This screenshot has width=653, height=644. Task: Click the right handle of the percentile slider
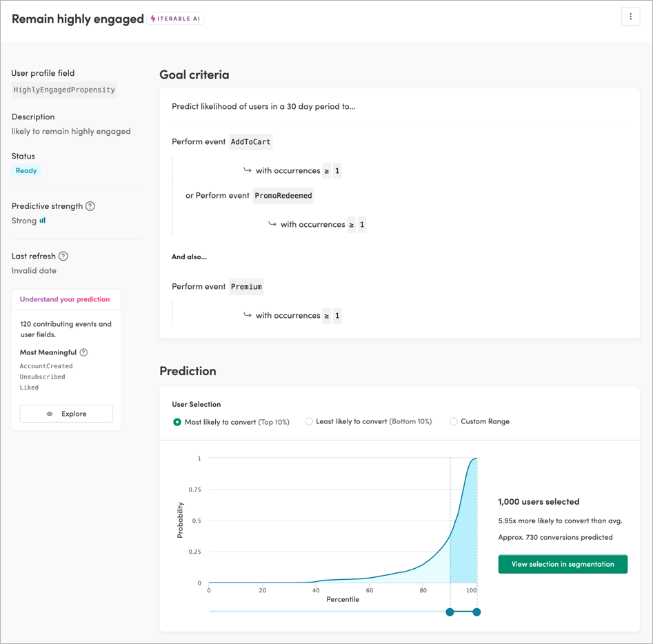pos(476,612)
